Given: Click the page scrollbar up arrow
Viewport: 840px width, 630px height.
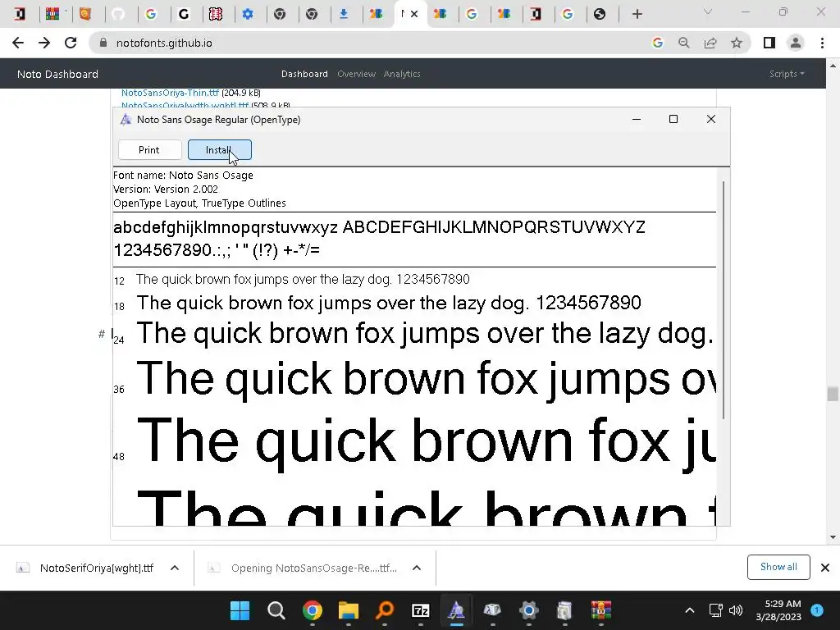Looking at the screenshot, I should 832,66.
